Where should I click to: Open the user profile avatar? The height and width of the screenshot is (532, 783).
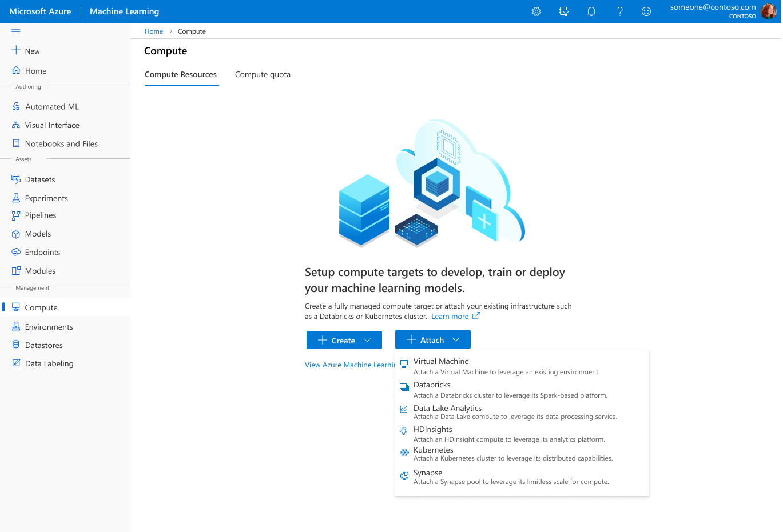pyautogui.click(x=769, y=11)
